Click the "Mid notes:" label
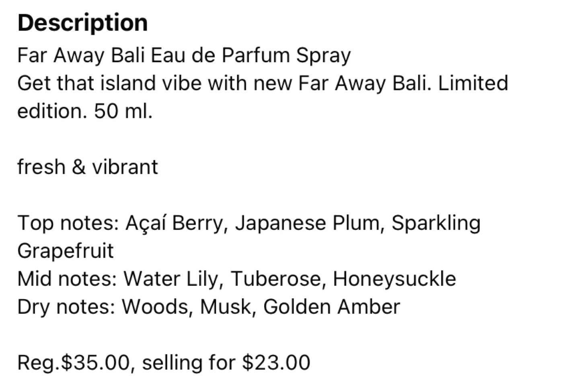 click(67, 279)
